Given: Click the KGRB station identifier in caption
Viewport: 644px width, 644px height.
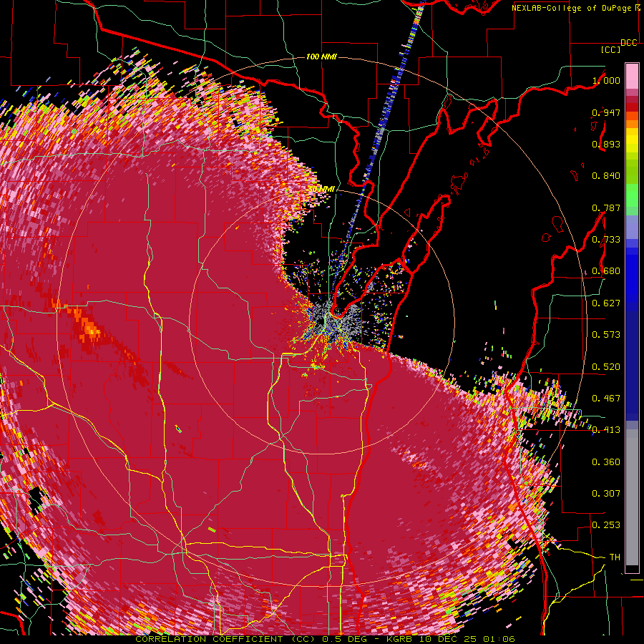Looking at the screenshot, I should (x=401, y=639).
